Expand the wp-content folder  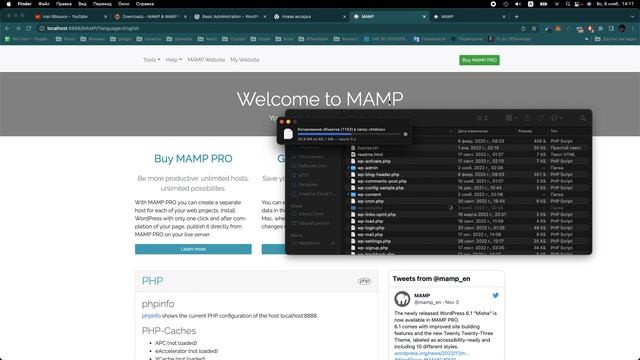pyautogui.click(x=349, y=195)
